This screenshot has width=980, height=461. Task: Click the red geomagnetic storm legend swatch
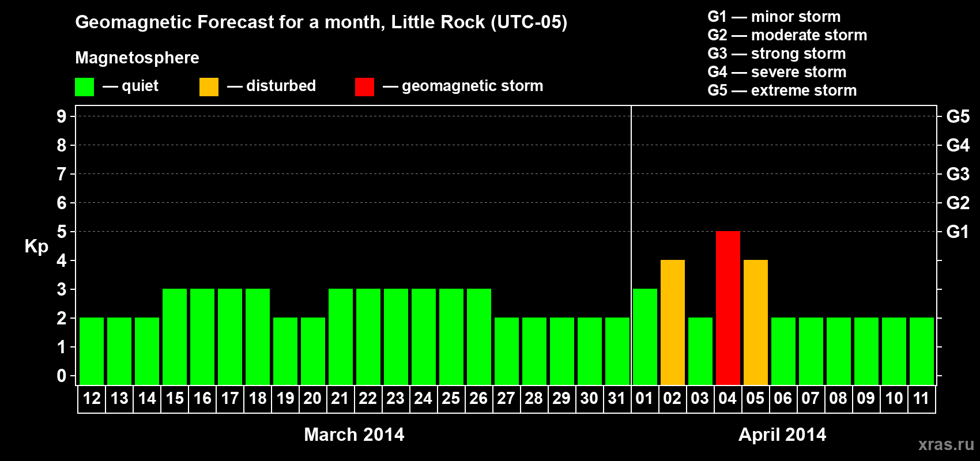click(364, 87)
